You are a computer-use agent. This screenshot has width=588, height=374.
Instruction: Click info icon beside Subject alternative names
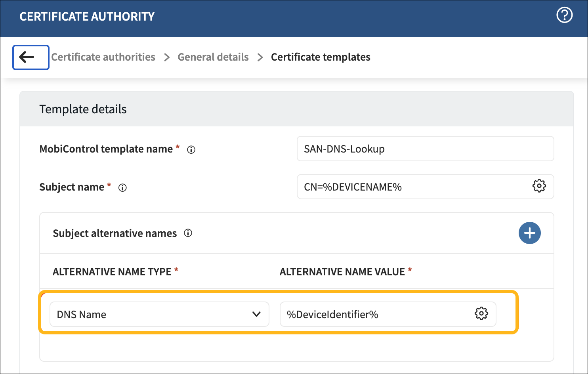(188, 233)
